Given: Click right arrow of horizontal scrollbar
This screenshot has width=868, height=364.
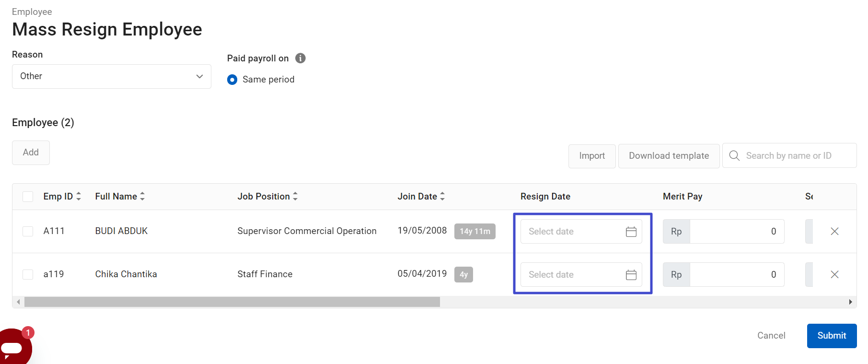Looking at the screenshot, I should (850, 302).
